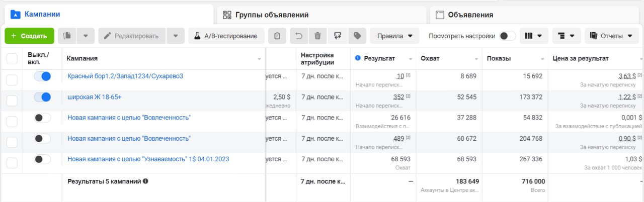Click the export/share icon beside trash
Image resolution: width=644 pixels, height=202 pixels.
point(338,36)
